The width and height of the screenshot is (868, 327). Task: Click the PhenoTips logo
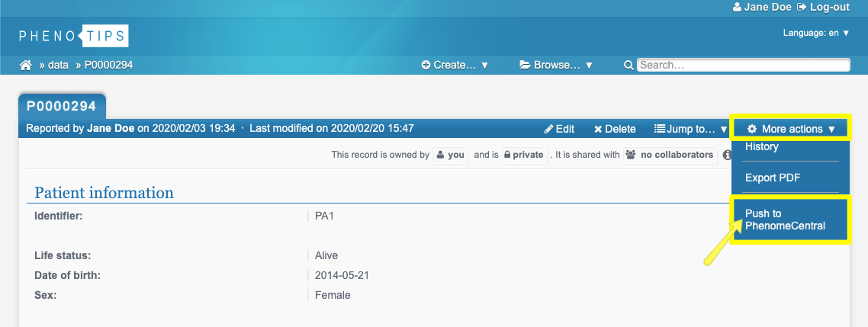[x=74, y=36]
